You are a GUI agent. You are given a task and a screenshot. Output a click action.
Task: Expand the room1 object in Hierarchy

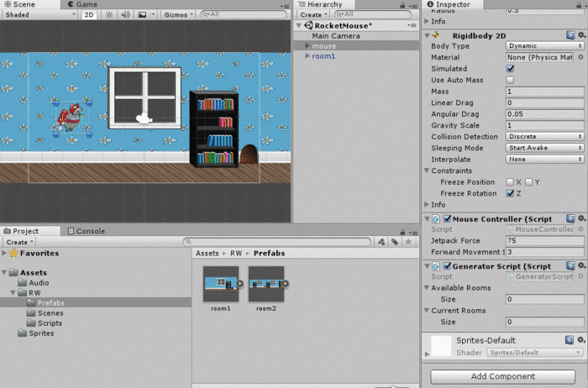307,56
